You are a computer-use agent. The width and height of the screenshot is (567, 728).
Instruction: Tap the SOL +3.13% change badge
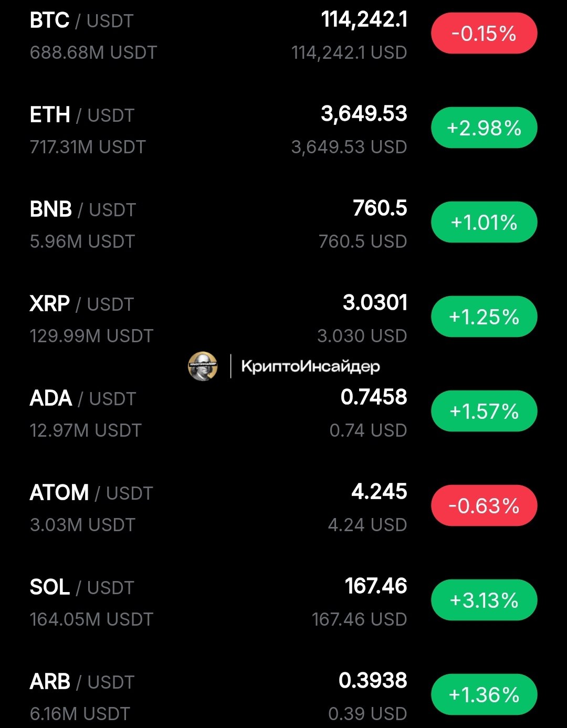[x=484, y=600]
